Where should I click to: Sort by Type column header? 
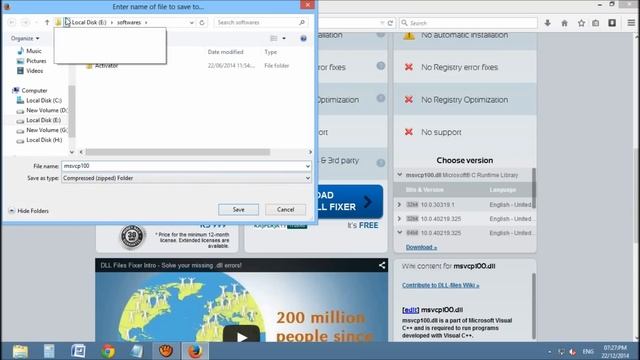click(x=271, y=52)
